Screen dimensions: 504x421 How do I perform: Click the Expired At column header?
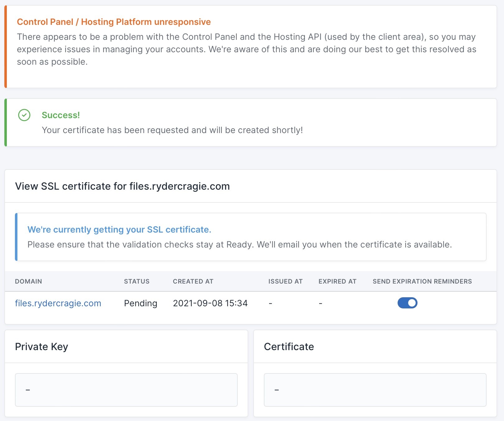point(337,281)
